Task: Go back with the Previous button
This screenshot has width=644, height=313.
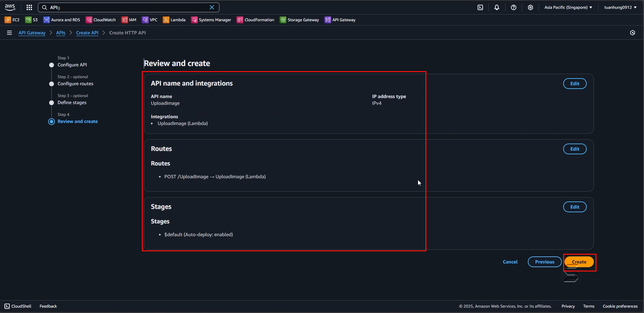Action: pos(545,262)
